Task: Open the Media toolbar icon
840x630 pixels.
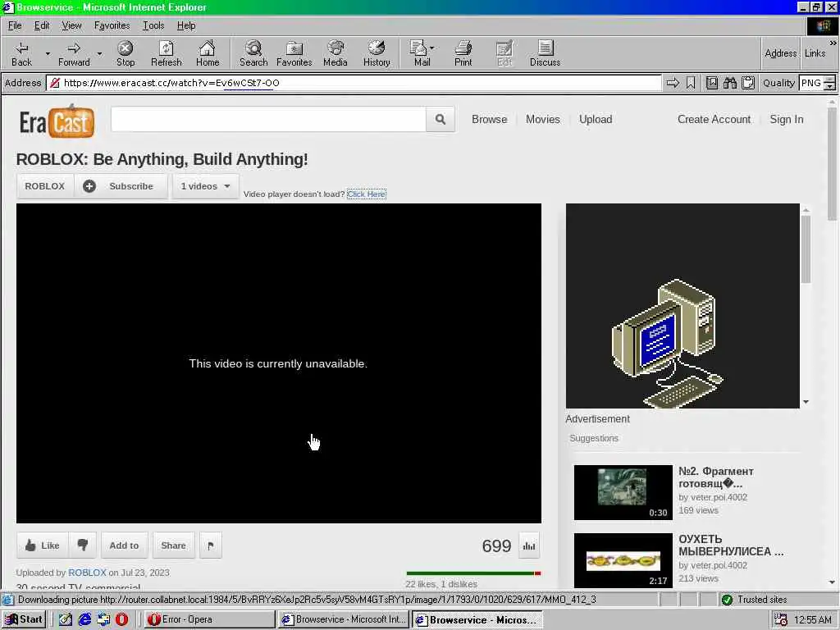Action: coord(336,53)
